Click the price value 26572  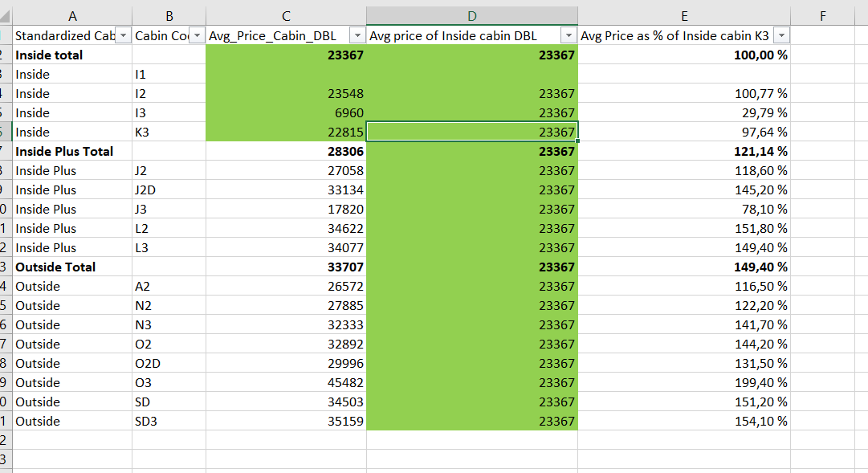[x=345, y=287]
